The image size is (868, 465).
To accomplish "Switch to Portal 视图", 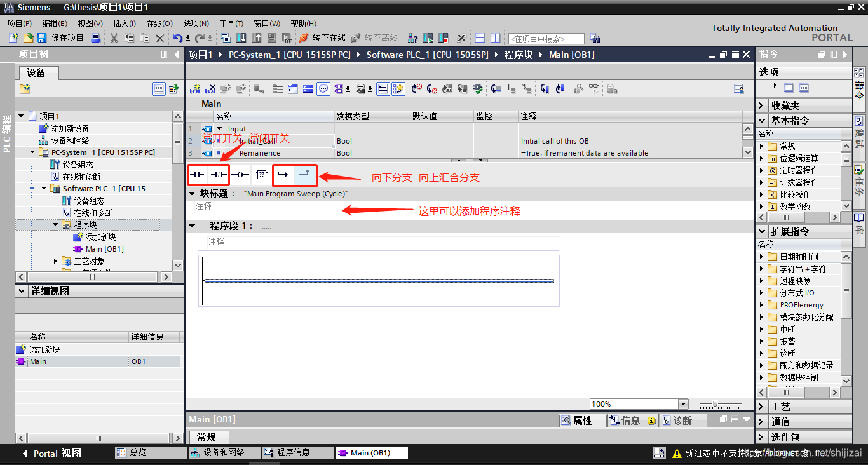I will (51, 454).
